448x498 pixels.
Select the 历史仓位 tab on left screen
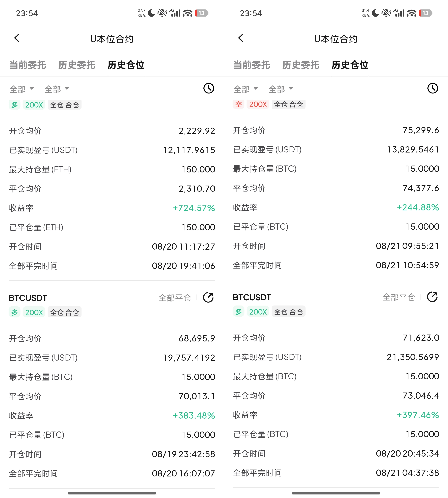(126, 65)
